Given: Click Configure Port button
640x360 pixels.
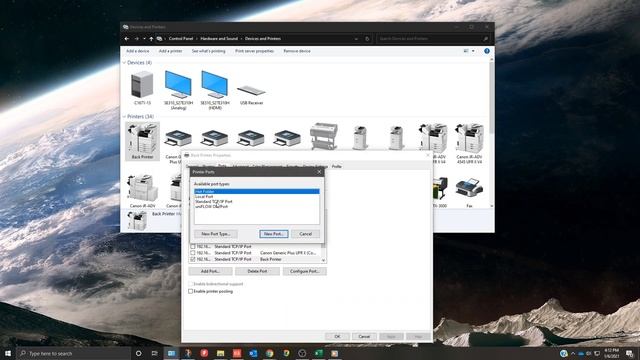Looking at the screenshot, I should coord(304,271).
